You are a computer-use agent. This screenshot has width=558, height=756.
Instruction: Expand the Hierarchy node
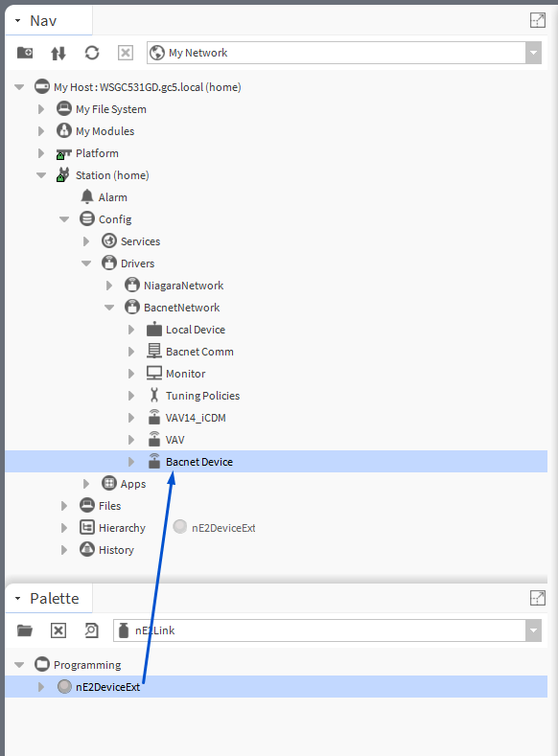tap(64, 528)
